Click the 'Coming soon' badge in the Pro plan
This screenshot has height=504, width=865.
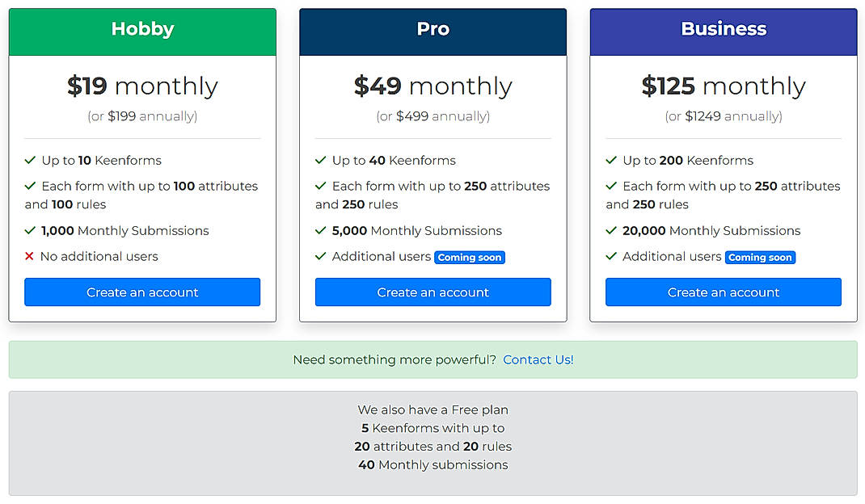pyautogui.click(x=470, y=257)
